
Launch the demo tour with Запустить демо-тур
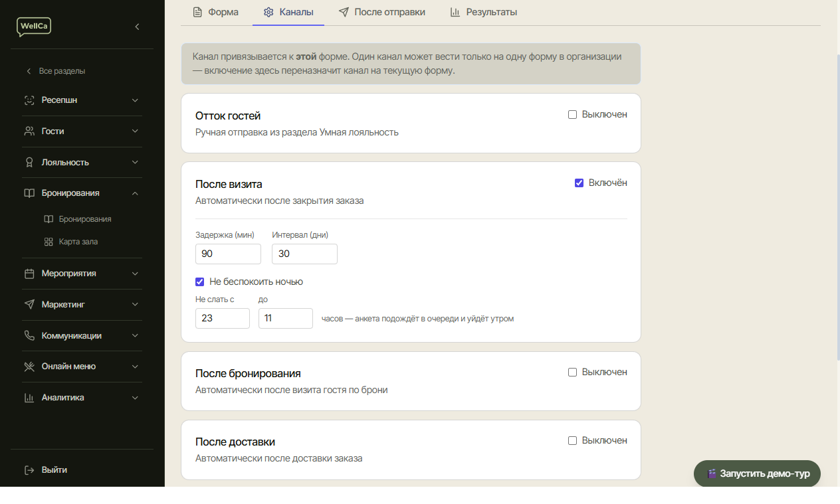pos(757,474)
